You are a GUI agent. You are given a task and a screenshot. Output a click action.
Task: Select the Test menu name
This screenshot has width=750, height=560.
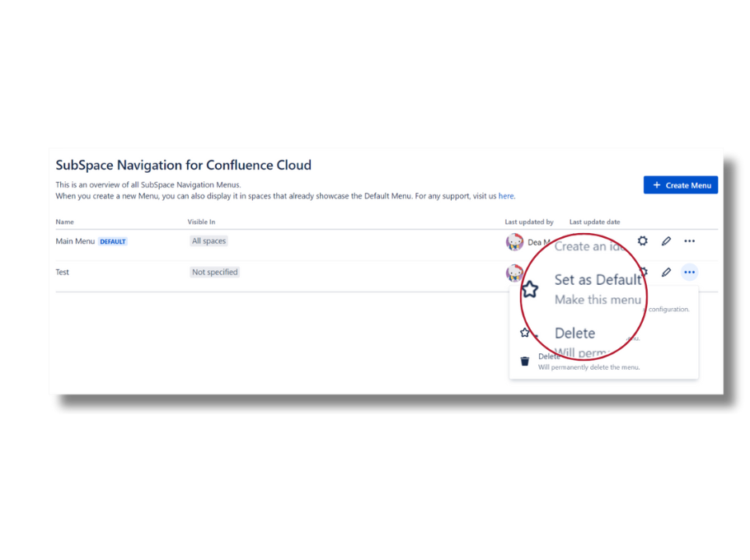tap(63, 272)
